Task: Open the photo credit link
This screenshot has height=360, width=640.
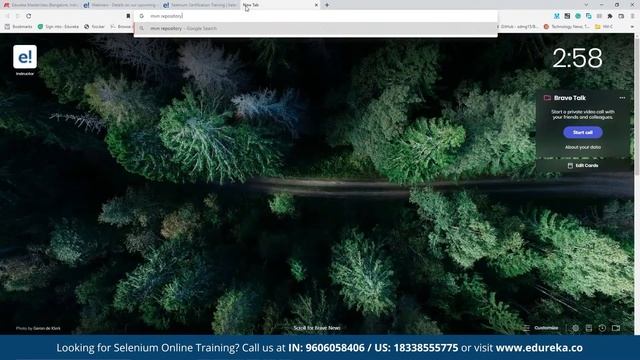Action: click(x=38, y=328)
